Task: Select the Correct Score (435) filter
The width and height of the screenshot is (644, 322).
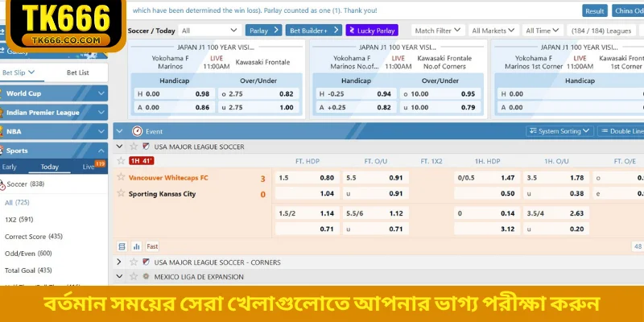Action: point(34,237)
